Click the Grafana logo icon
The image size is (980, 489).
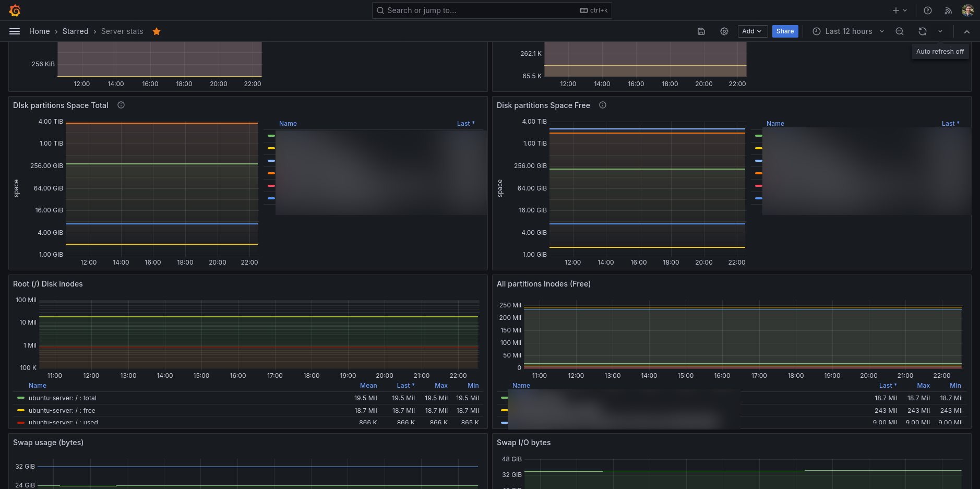[x=15, y=10]
